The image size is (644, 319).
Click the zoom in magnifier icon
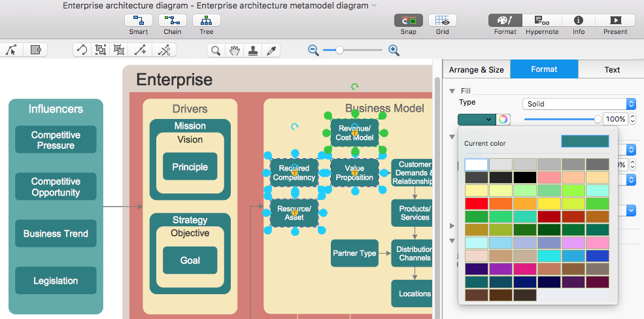click(394, 50)
